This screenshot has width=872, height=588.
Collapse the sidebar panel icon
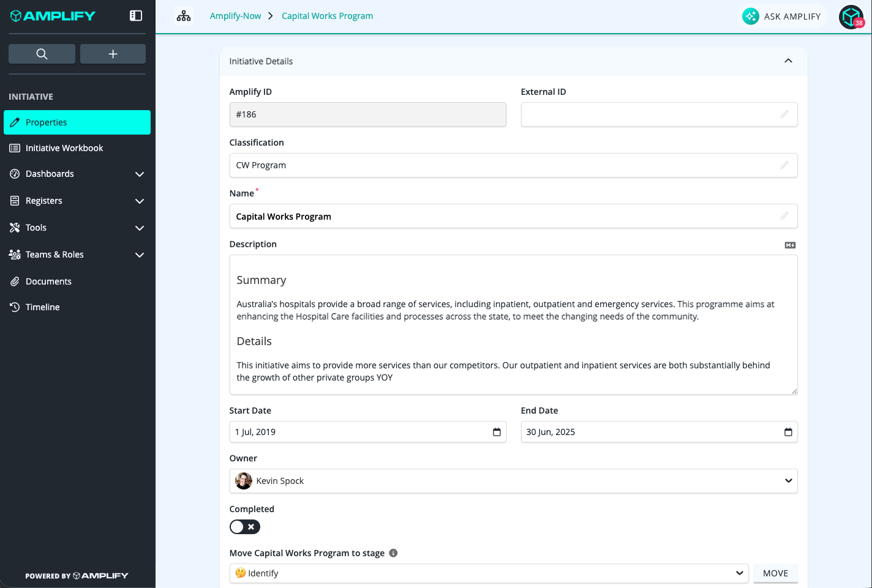pyautogui.click(x=136, y=16)
